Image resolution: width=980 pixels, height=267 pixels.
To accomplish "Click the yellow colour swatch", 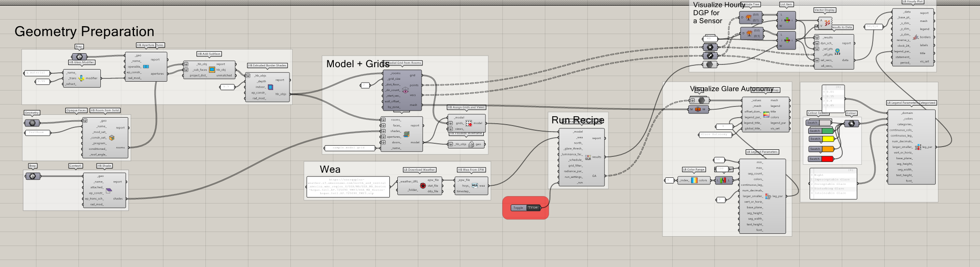I will click(x=827, y=139).
